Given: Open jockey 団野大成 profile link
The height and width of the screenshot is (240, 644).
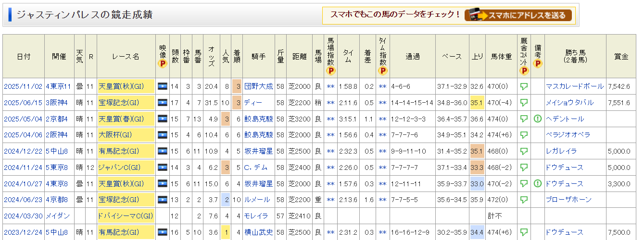Looking at the screenshot, I should [258, 86].
